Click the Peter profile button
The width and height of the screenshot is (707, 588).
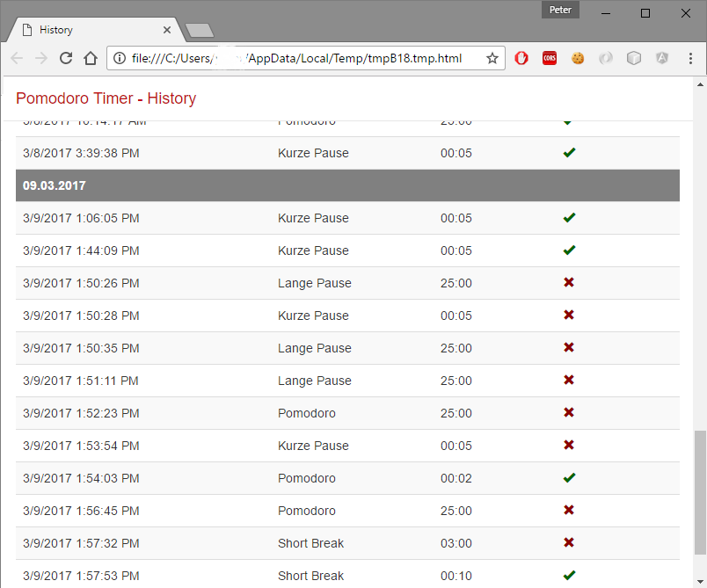click(x=560, y=10)
